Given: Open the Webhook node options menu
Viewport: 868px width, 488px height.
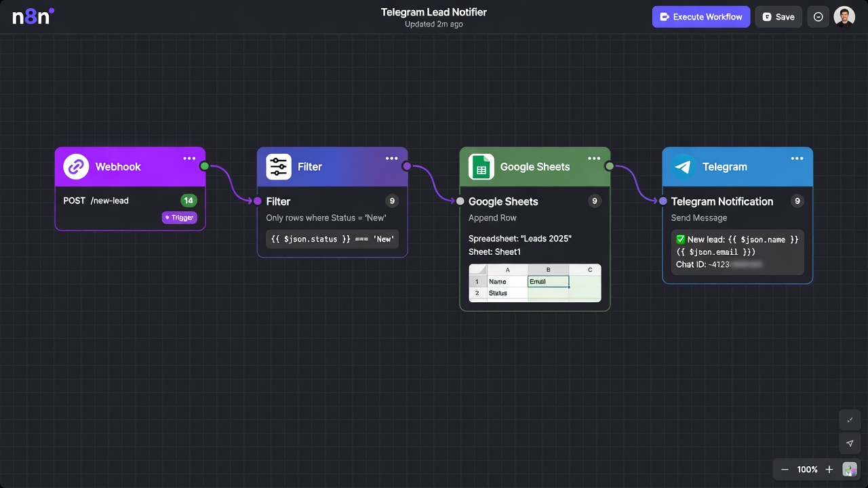Looking at the screenshot, I should tap(189, 158).
